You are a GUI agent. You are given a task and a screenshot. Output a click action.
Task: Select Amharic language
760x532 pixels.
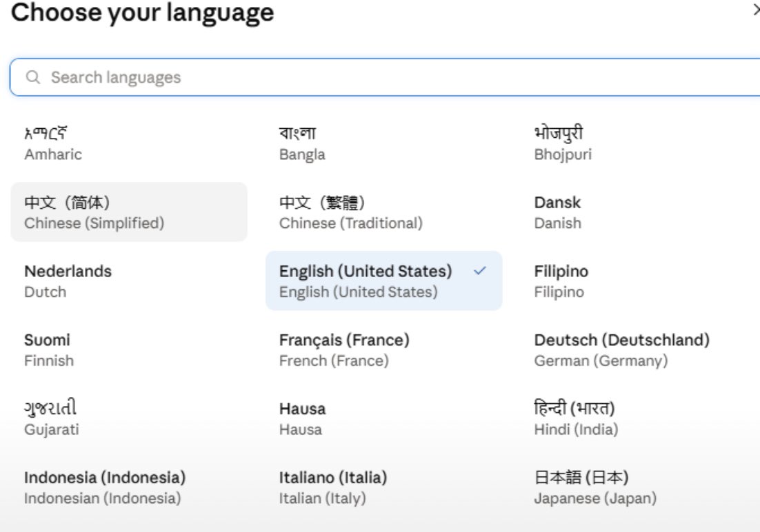129,143
